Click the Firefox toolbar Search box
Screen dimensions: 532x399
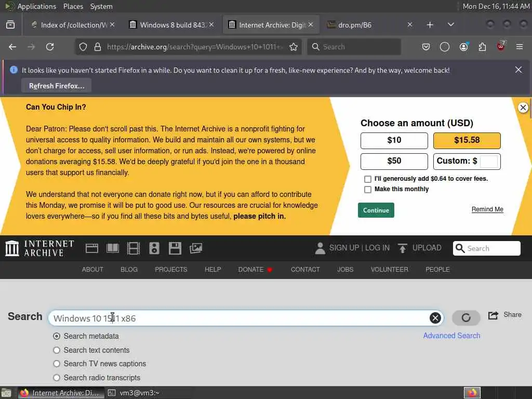coord(354,47)
